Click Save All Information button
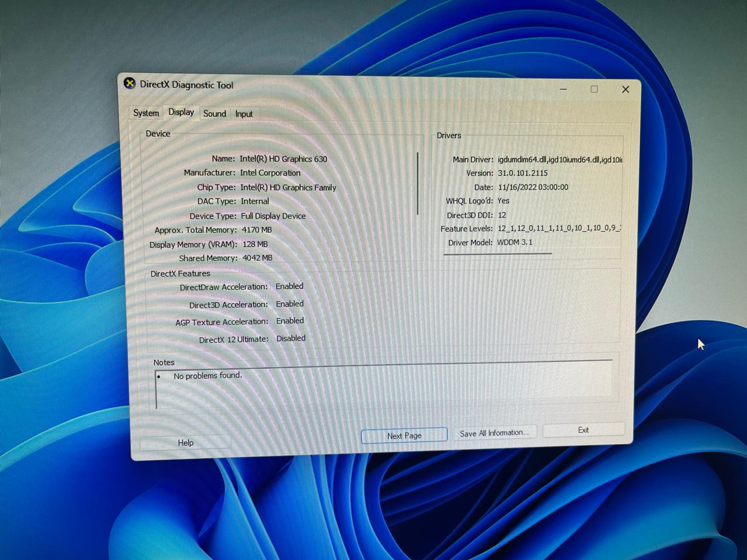 (x=494, y=433)
